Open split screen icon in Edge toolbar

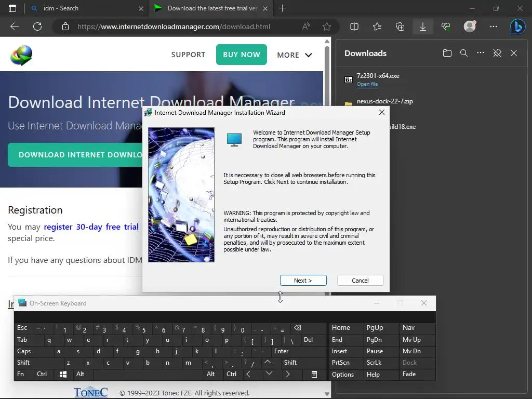click(x=354, y=26)
